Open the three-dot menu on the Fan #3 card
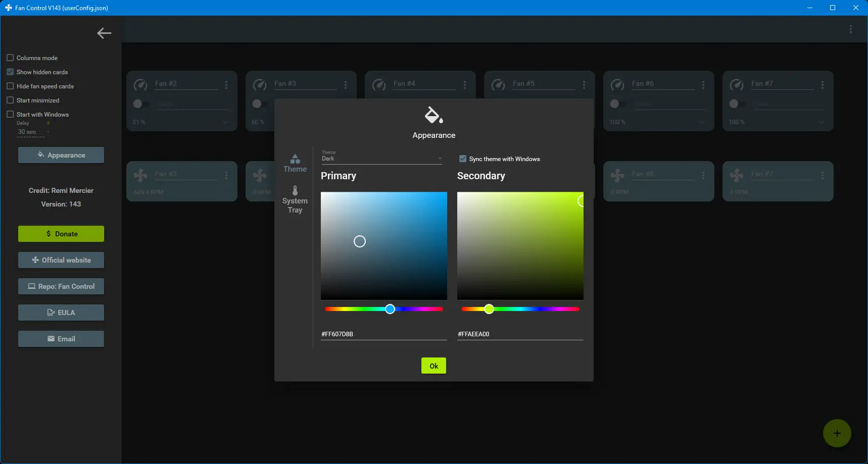The height and width of the screenshot is (464, 868). click(346, 85)
